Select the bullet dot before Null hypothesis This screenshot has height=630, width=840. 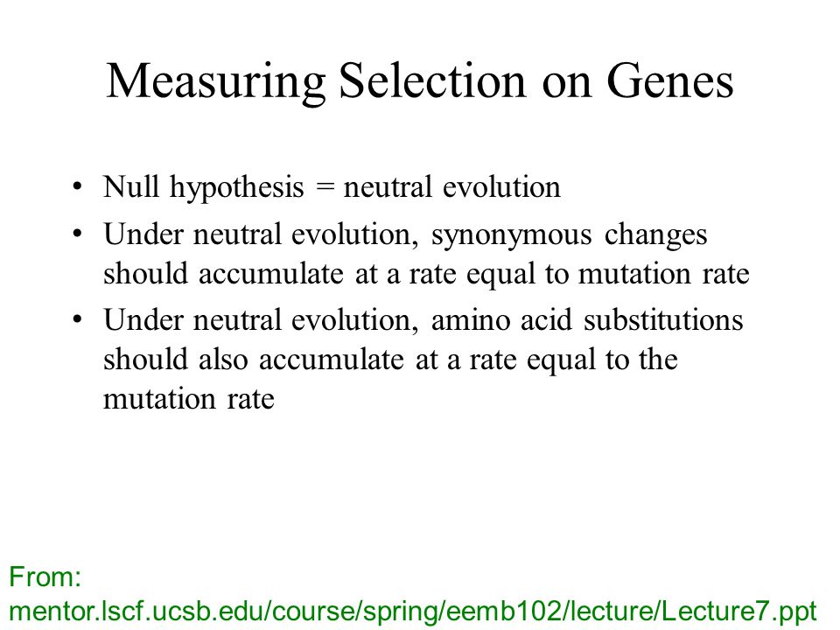click(78, 187)
